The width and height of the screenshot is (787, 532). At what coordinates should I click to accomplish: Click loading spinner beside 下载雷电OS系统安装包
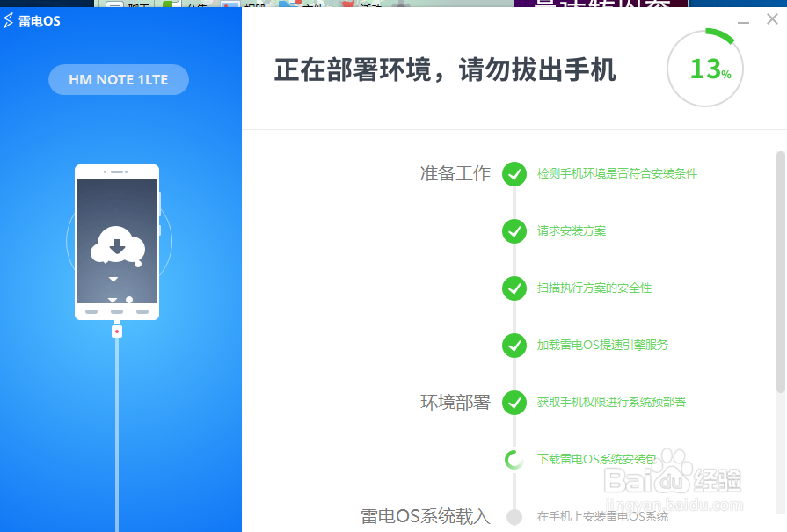point(514,460)
